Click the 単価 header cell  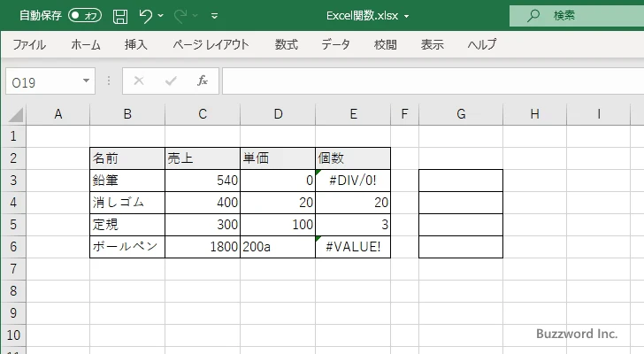(x=278, y=158)
